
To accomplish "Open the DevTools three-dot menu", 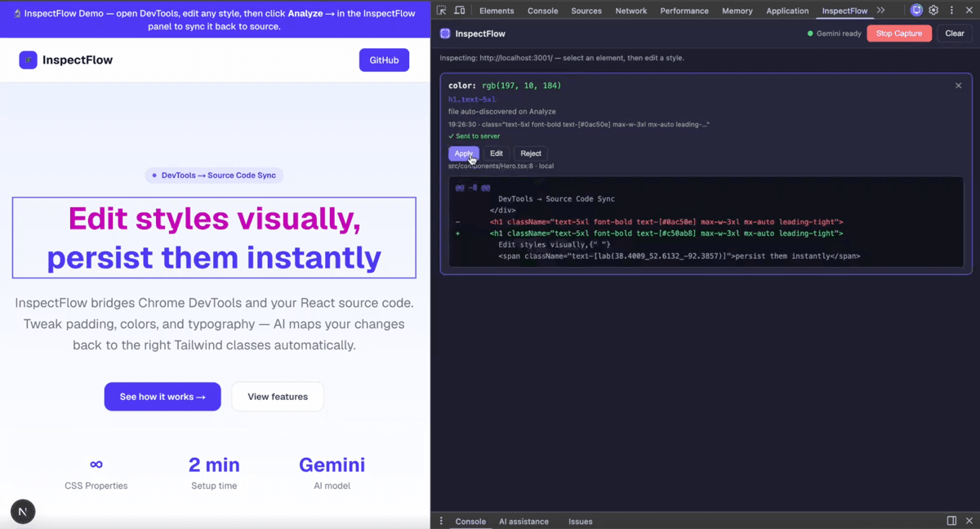I will [x=951, y=11].
